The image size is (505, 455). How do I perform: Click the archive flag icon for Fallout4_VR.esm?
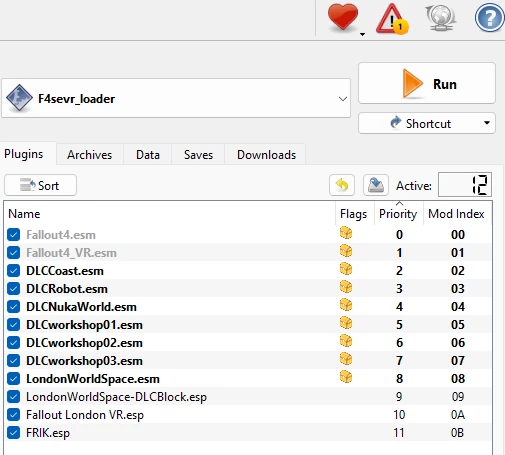click(x=346, y=251)
